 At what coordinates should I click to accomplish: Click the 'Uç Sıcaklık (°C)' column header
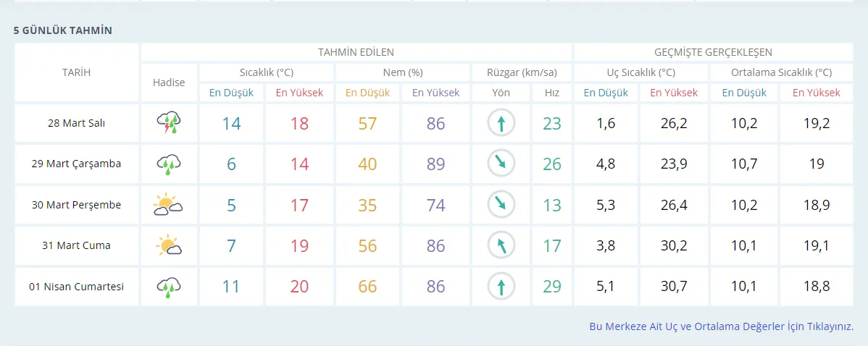tap(640, 72)
